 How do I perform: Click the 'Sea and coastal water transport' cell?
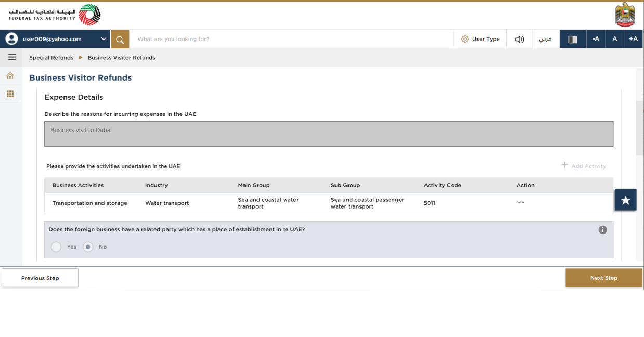pyautogui.click(x=268, y=203)
